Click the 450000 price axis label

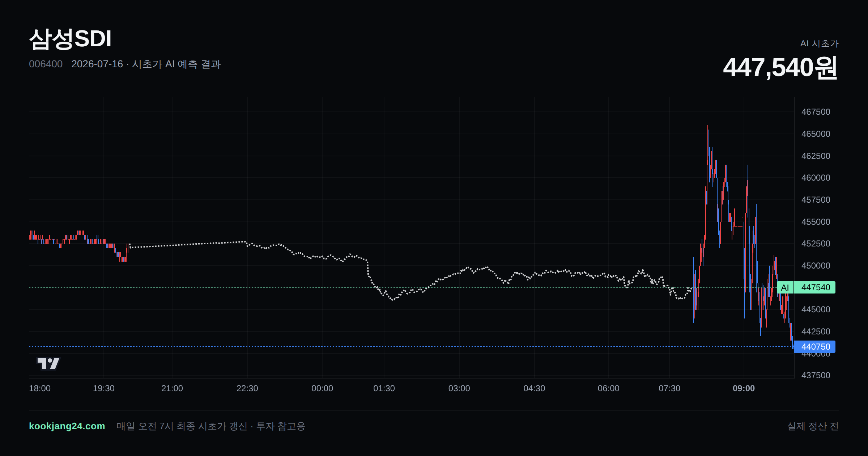816,266
